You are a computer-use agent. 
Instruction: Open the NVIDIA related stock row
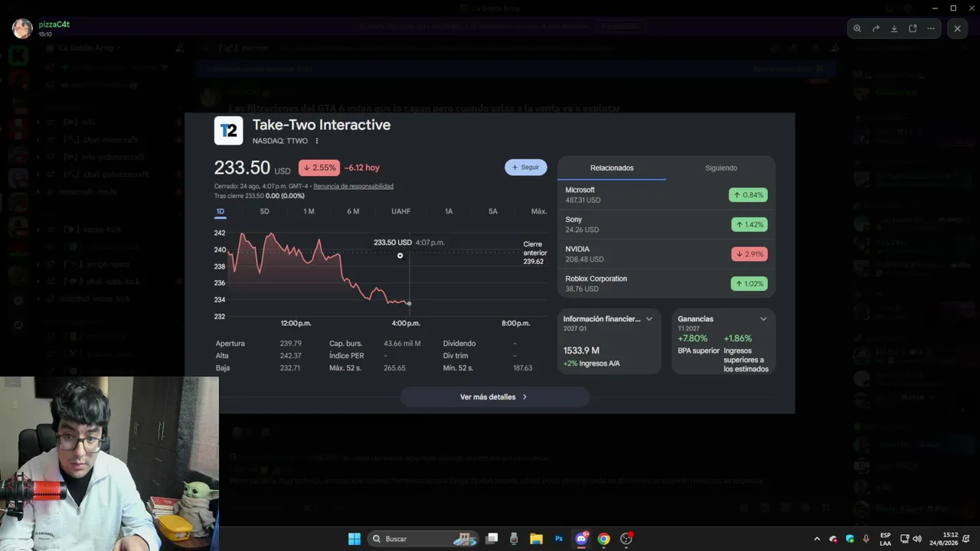[x=666, y=254]
